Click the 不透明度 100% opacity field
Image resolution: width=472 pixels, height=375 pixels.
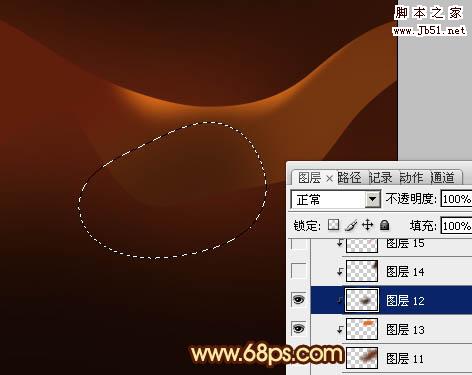(456, 199)
